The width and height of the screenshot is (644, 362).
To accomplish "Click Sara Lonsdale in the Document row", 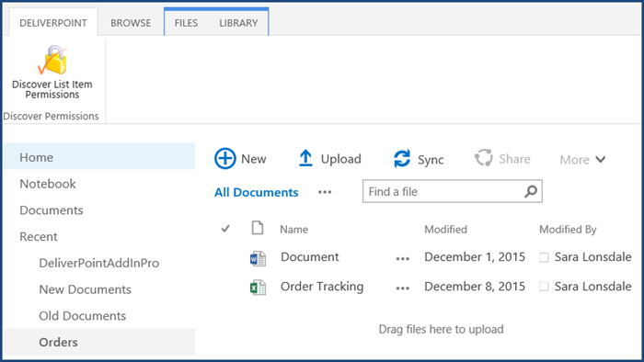I will [x=593, y=257].
